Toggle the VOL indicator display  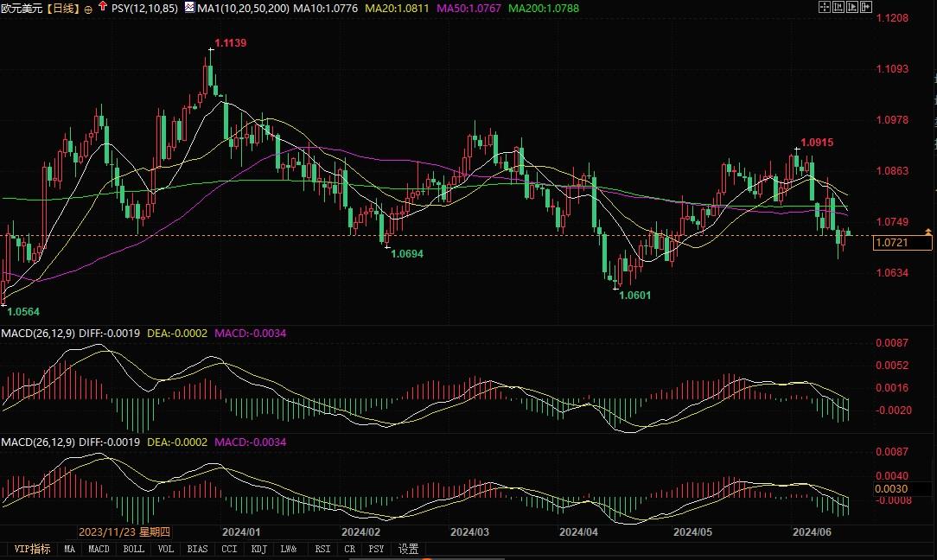[165, 548]
